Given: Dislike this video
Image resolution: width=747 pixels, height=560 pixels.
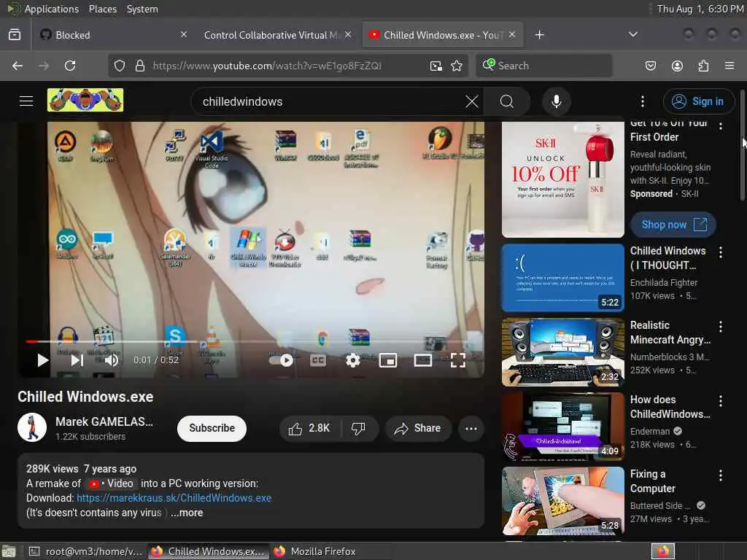Looking at the screenshot, I should point(359,428).
